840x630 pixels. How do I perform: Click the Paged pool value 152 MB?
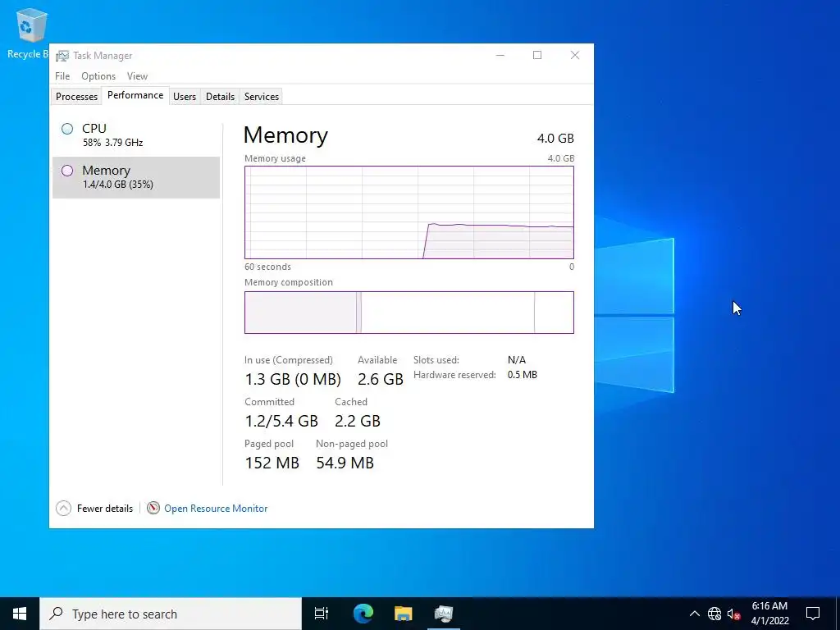coord(272,463)
